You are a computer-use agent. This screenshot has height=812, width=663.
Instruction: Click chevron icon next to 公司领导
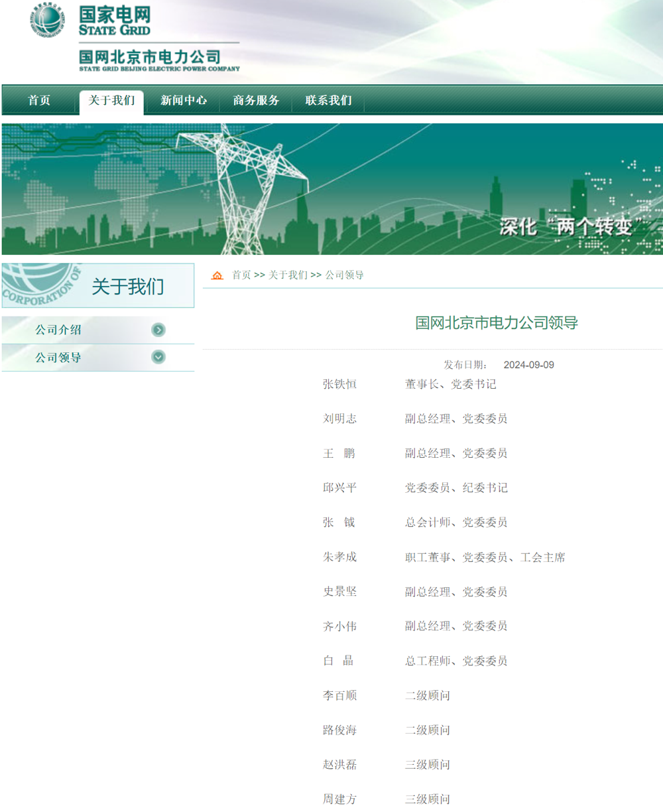pyautogui.click(x=158, y=357)
